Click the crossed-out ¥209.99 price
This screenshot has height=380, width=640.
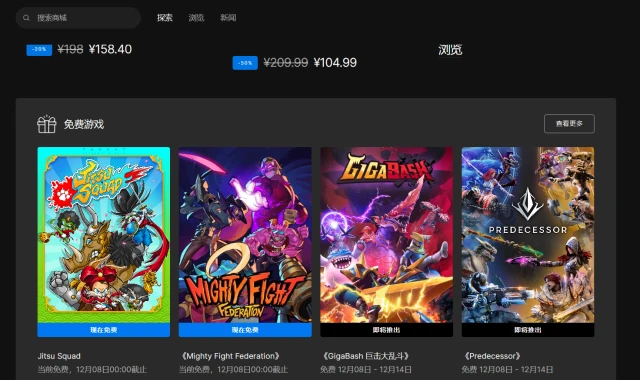(286, 63)
